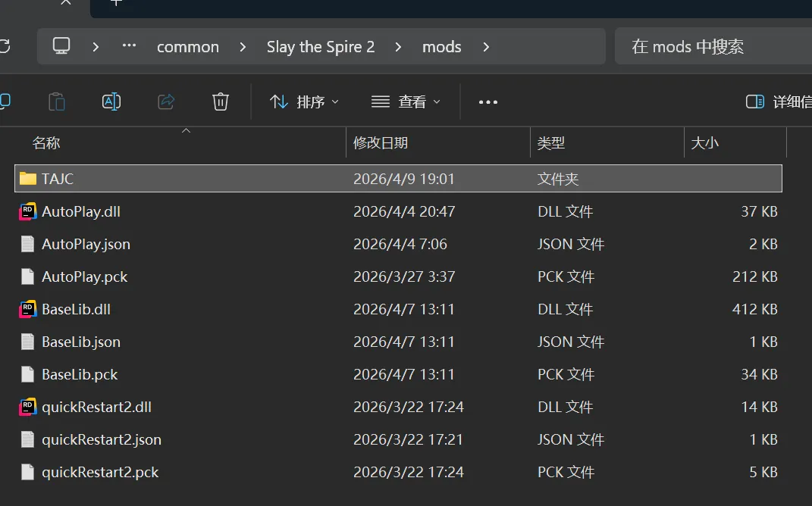Click the BaseLib.json file icon

click(28, 342)
